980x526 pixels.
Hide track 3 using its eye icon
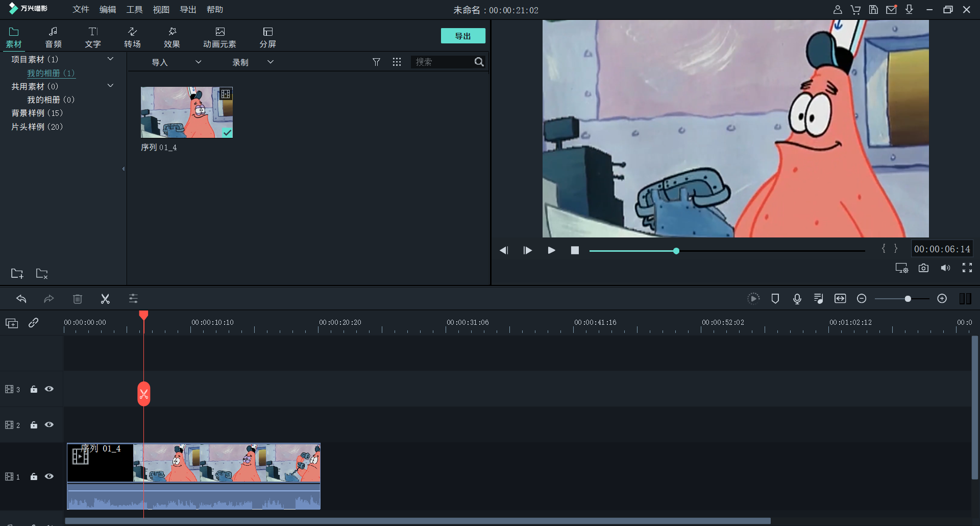tap(49, 389)
